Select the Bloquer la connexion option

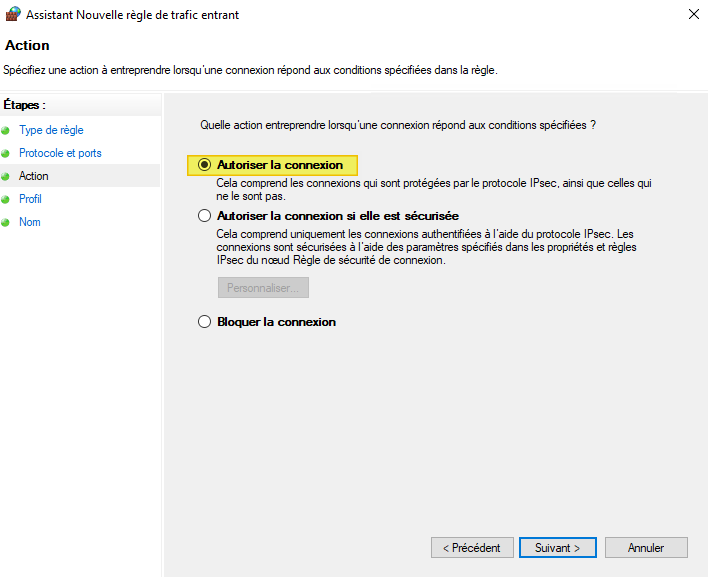coord(205,322)
